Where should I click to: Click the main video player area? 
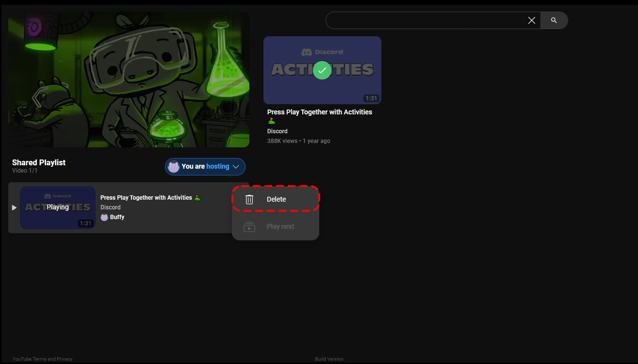(x=129, y=79)
